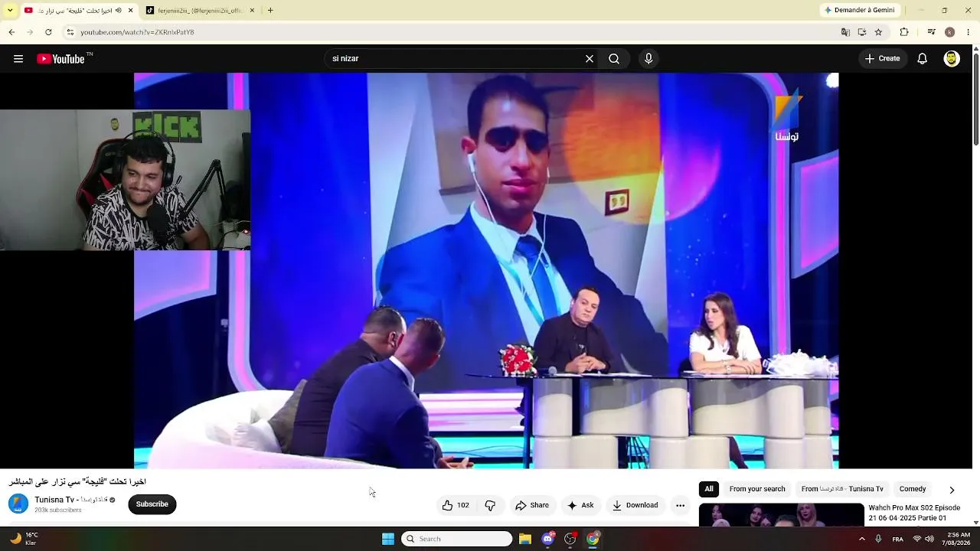Click the Create button

point(883,59)
